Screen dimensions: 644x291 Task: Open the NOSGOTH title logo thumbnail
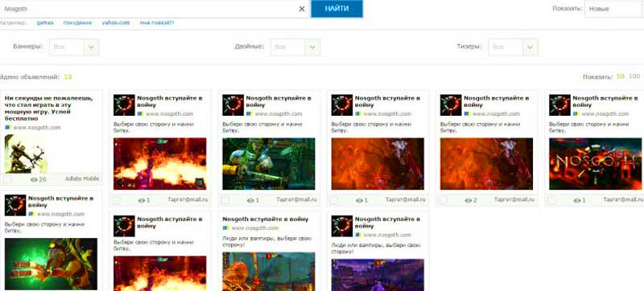(x=595, y=163)
